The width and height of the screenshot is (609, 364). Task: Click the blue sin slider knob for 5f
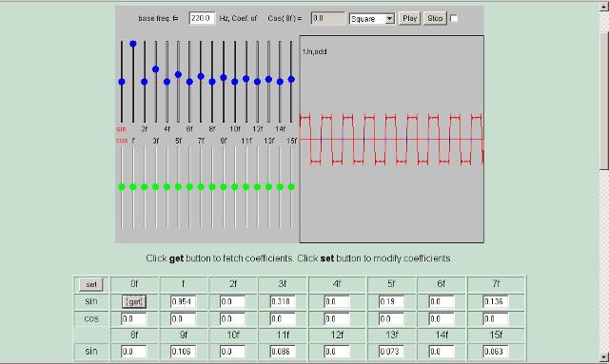178,74
